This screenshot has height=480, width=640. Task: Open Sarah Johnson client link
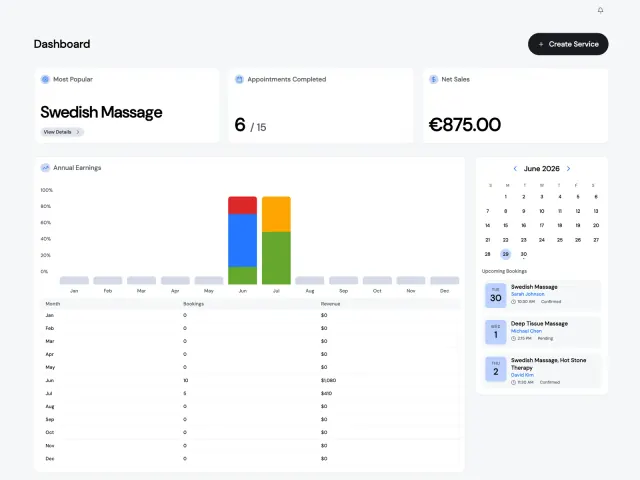coord(527,294)
